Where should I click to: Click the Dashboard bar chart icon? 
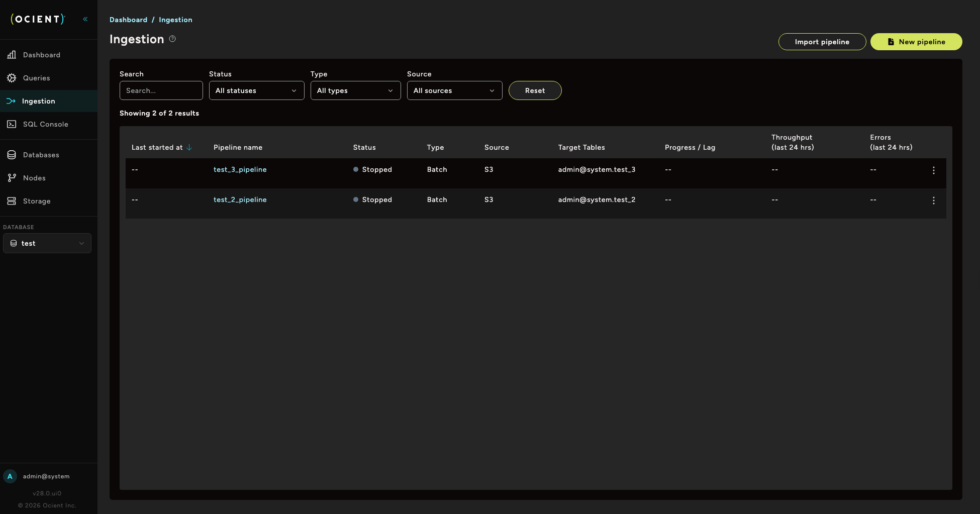tap(12, 55)
